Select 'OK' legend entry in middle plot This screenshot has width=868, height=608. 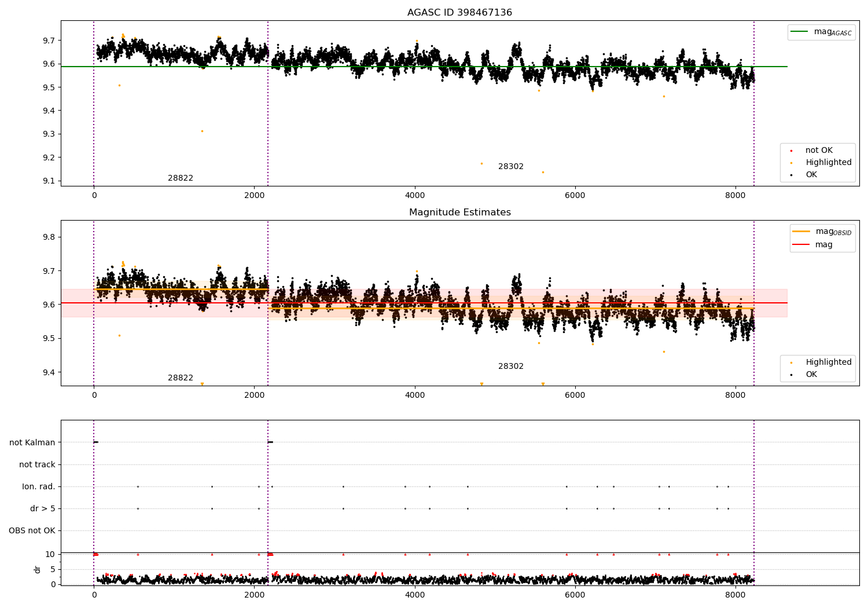coord(811,375)
